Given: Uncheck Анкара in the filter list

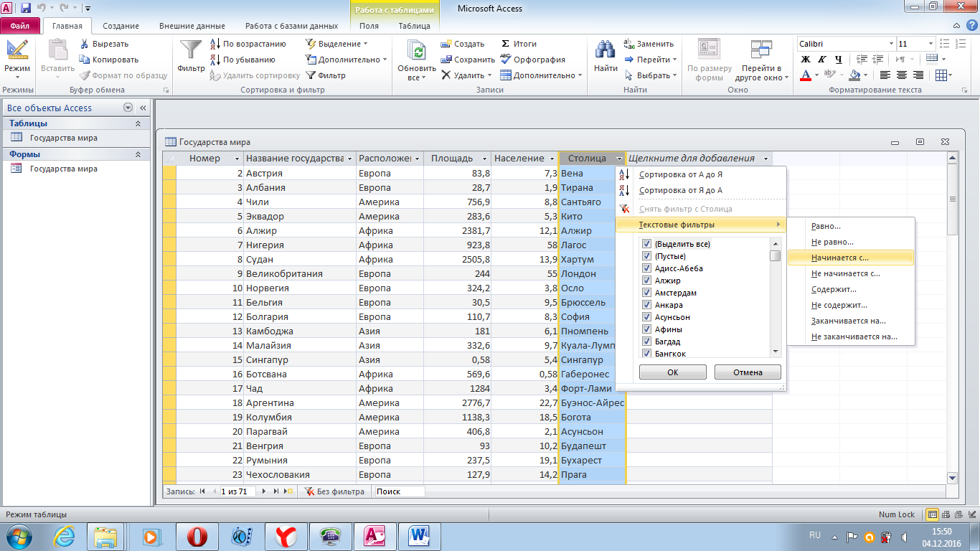Looking at the screenshot, I should point(646,305).
